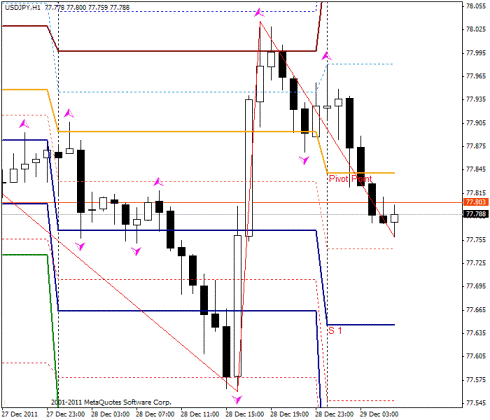Click the 27 Dec 23:00 time label
The image size is (490, 420).
click(x=65, y=414)
